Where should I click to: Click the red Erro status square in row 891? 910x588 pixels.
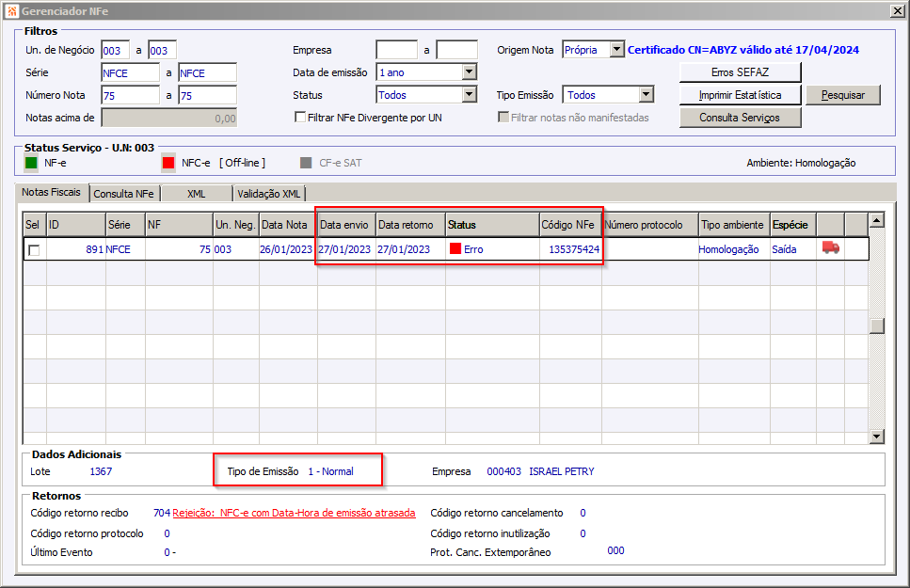click(x=455, y=249)
